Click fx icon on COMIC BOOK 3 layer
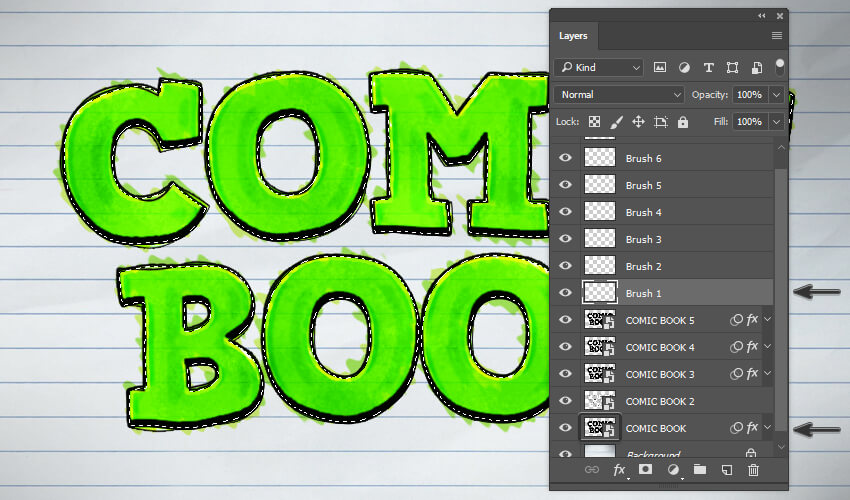Viewport: 850px width, 500px height. [752, 374]
